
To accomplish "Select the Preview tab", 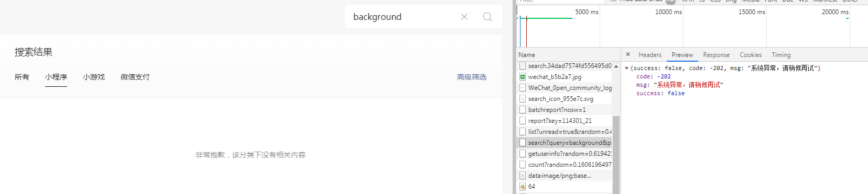I will click(x=682, y=55).
